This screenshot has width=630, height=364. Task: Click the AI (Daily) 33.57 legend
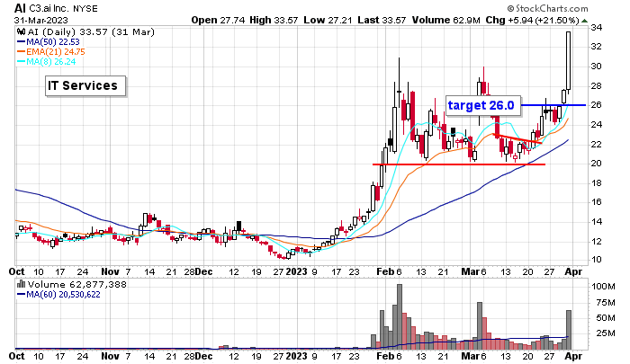(x=90, y=32)
